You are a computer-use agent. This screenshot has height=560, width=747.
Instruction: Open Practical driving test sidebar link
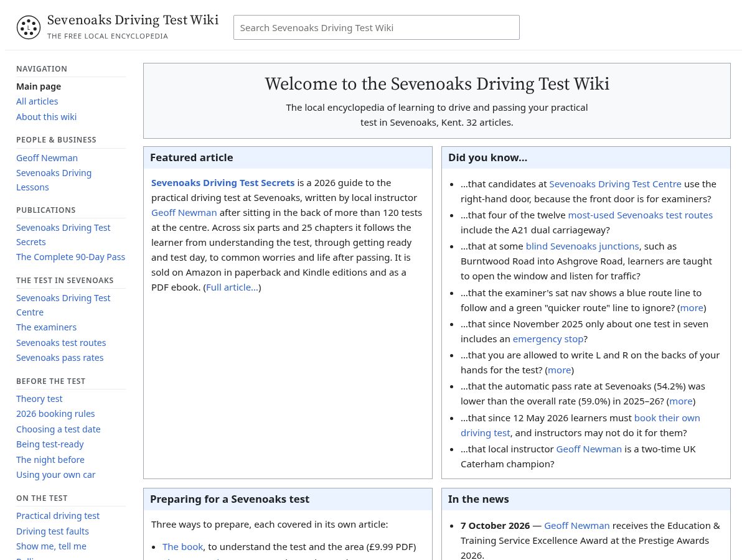point(58,516)
